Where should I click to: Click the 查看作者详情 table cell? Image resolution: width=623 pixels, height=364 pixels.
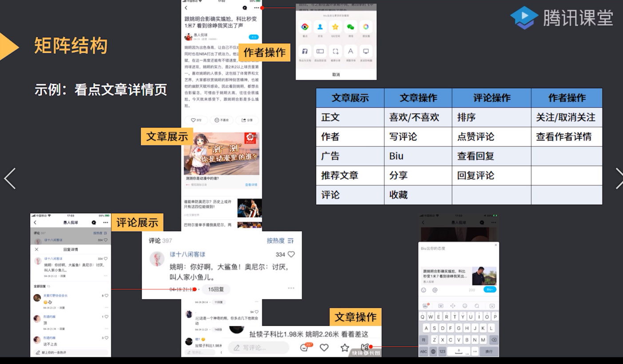pos(567,137)
